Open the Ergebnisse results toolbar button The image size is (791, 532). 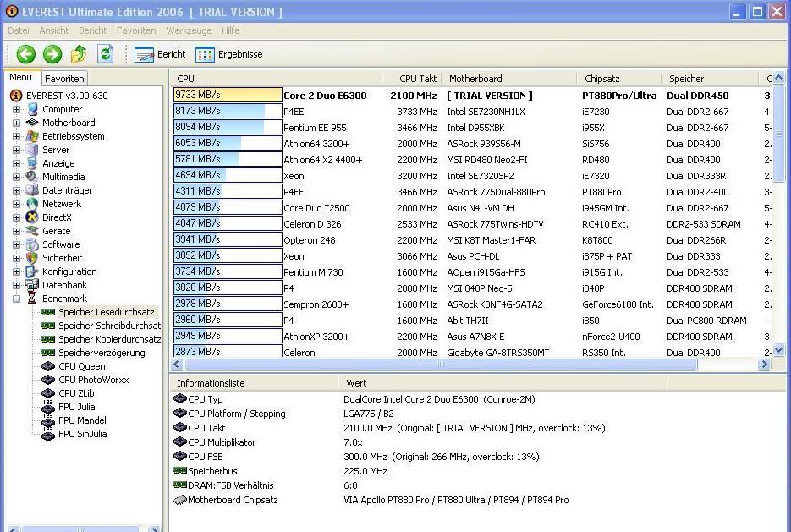pyautogui.click(x=229, y=54)
